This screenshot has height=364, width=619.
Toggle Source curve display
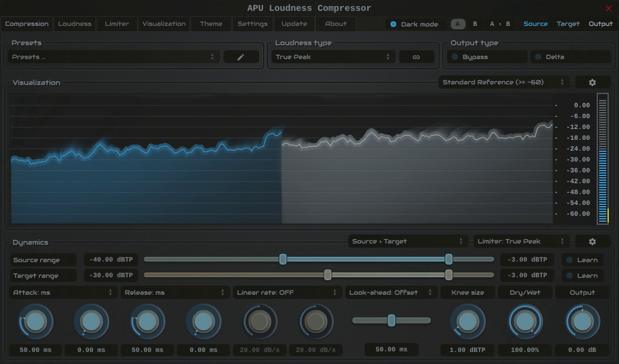pyautogui.click(x=535, y=24)
